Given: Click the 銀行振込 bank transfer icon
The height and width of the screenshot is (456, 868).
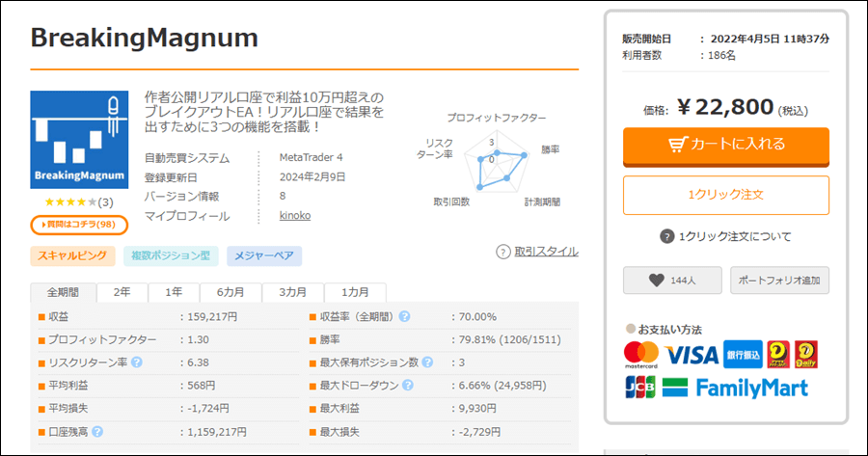Looking at the screenshot, I should tap(743, 355).
